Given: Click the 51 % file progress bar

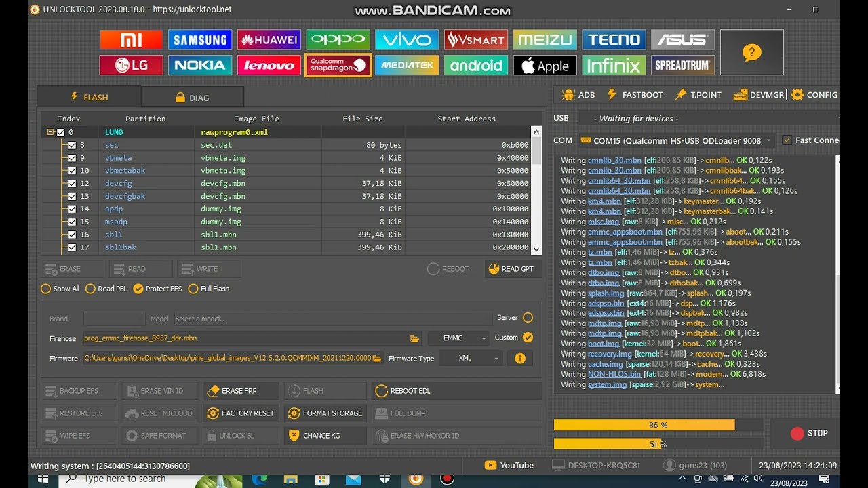Looking at the screenshot, I should pyautogui.click(x=658, y=444).
